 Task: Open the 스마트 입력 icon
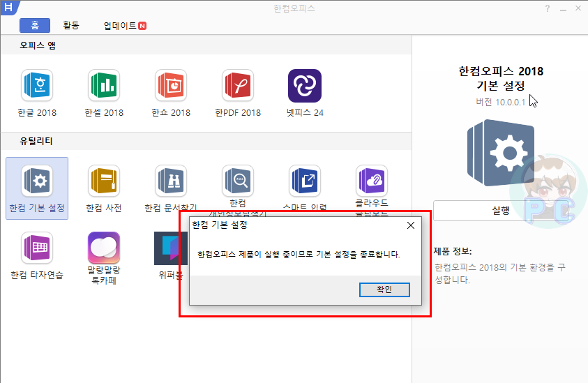coord(305,181)
